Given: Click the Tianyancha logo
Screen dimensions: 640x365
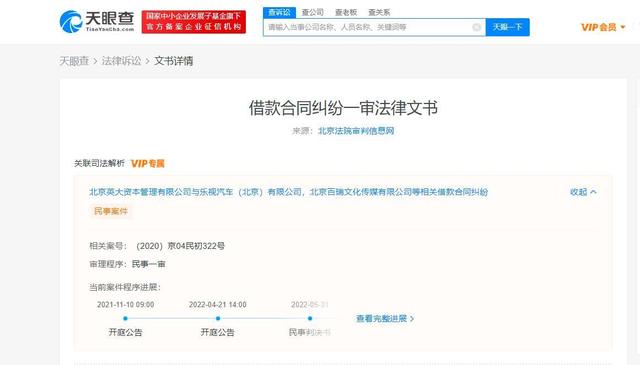Looking at the screenshot, I should click(97, 22).
